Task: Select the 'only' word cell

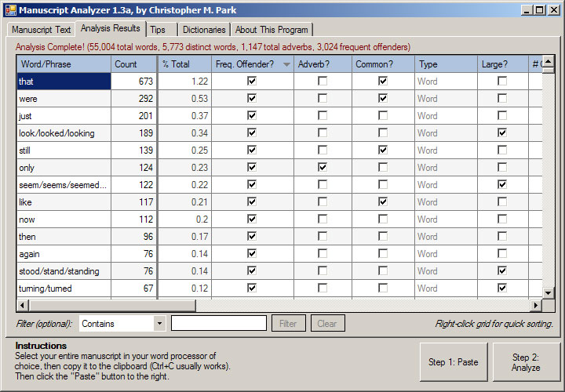Action: [64, 168]
